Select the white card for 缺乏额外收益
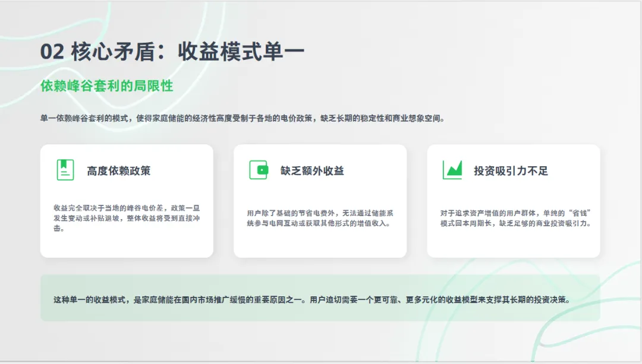This screenshot has height=364, width=642. click(x=320, y=200)
